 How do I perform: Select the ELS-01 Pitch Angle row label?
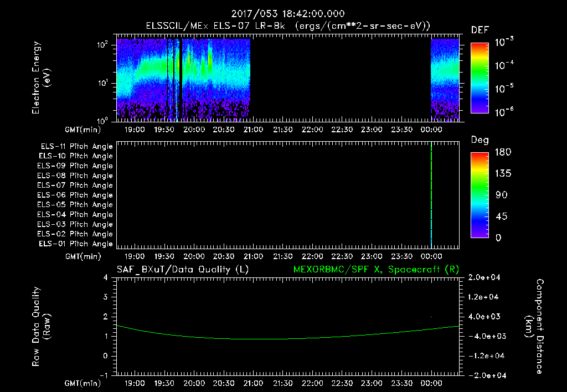76,244
